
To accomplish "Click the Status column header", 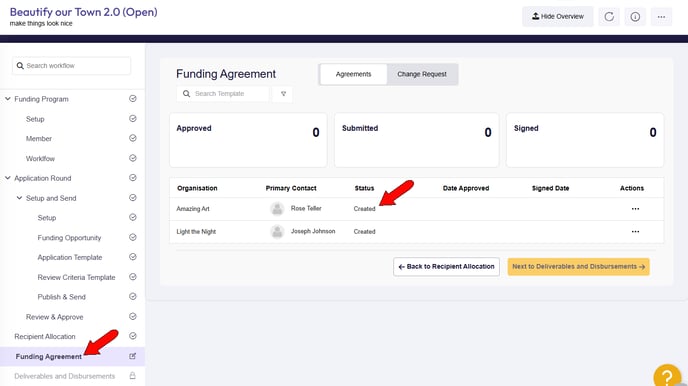I will pyautogui.click(x=364, y=188).
